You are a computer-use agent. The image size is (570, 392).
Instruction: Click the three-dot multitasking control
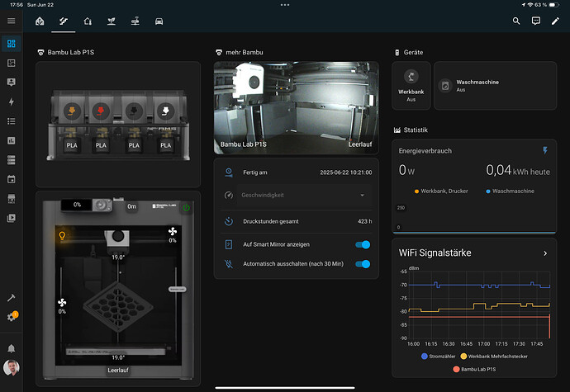pyautogui.click(x=285, y=5)
